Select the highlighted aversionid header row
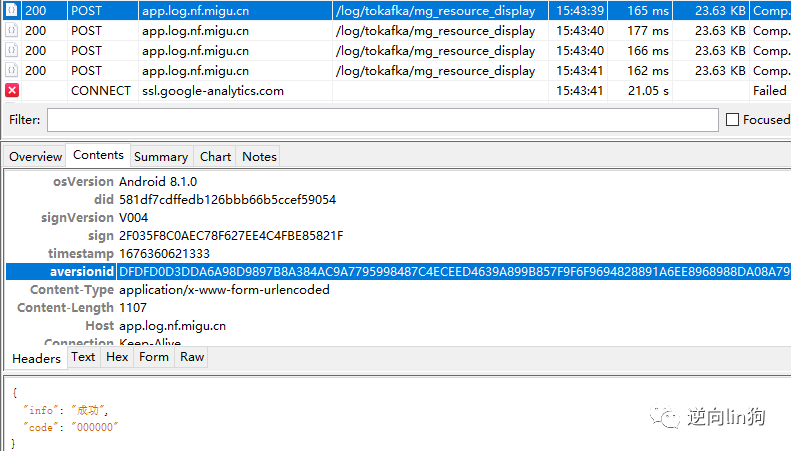 click(x=400, y=272)
